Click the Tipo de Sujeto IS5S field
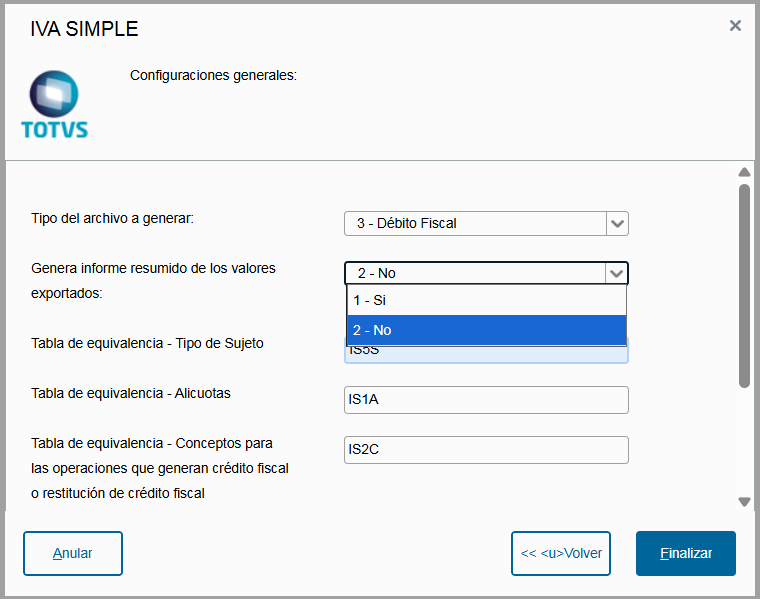 486,354
